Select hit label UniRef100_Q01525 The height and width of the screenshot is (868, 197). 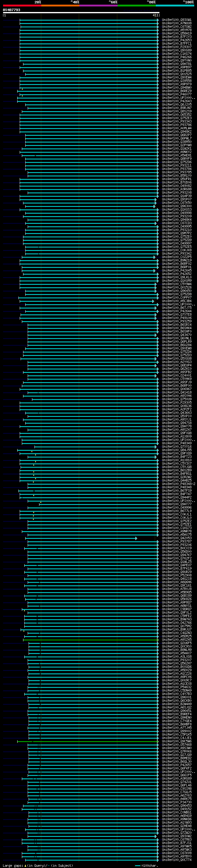177,74
